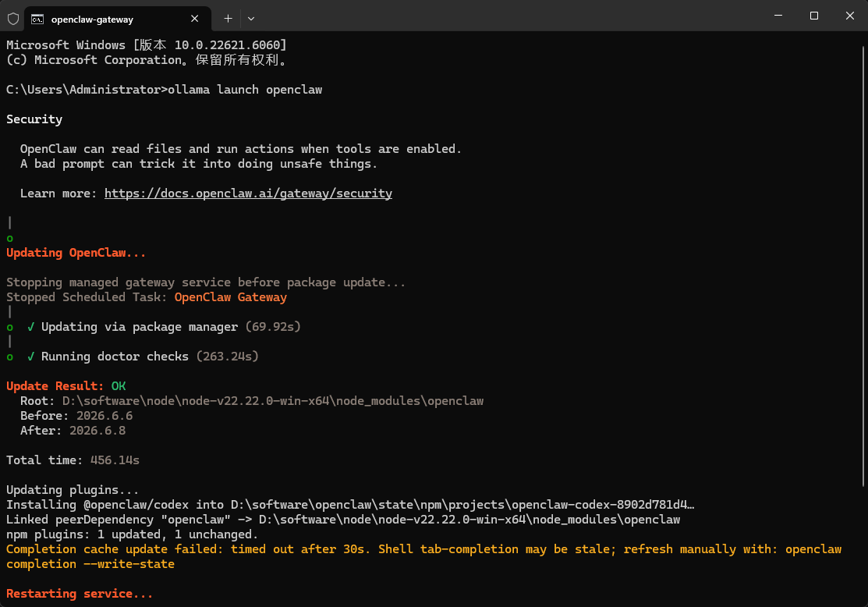Click the terminal icon on the openclaw-gateway tab
The width and height of the screenshot is (868, 607).
pos(37,20)
